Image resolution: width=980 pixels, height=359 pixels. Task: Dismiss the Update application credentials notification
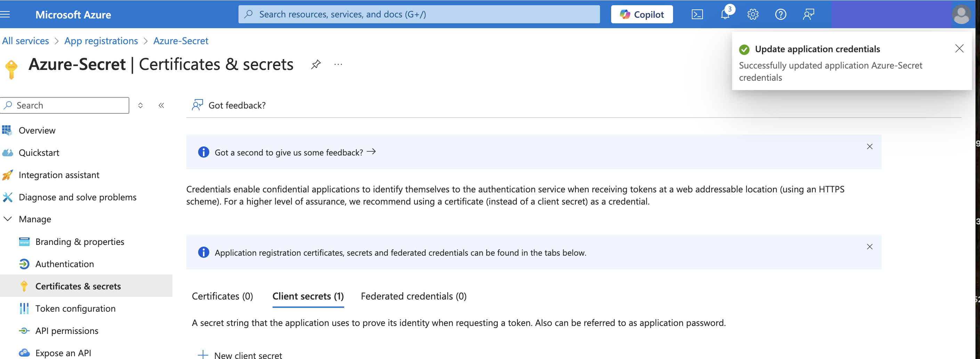959,48
